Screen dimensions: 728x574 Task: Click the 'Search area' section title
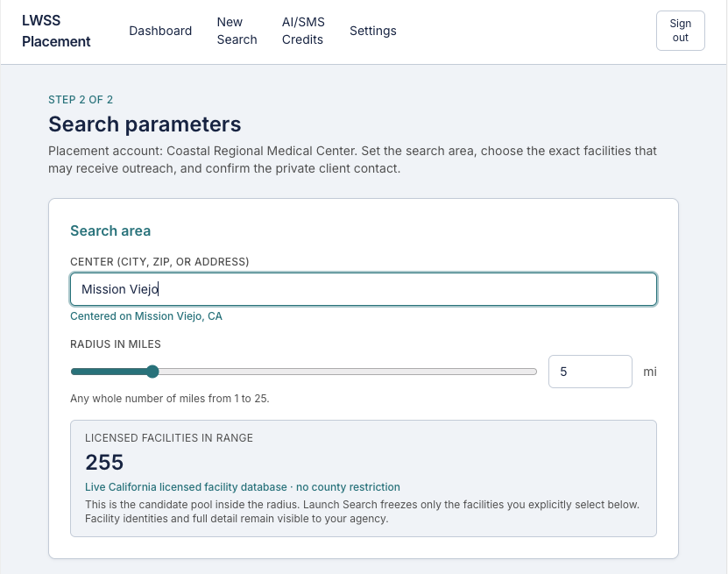(x=110, y=230)
